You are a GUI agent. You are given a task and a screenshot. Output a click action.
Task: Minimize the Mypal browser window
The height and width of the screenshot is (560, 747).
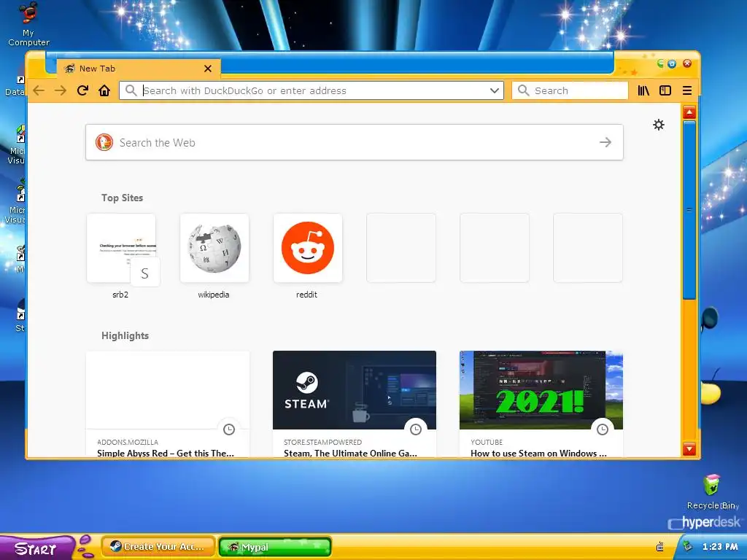pyautogui.click(x=660, y=63)
